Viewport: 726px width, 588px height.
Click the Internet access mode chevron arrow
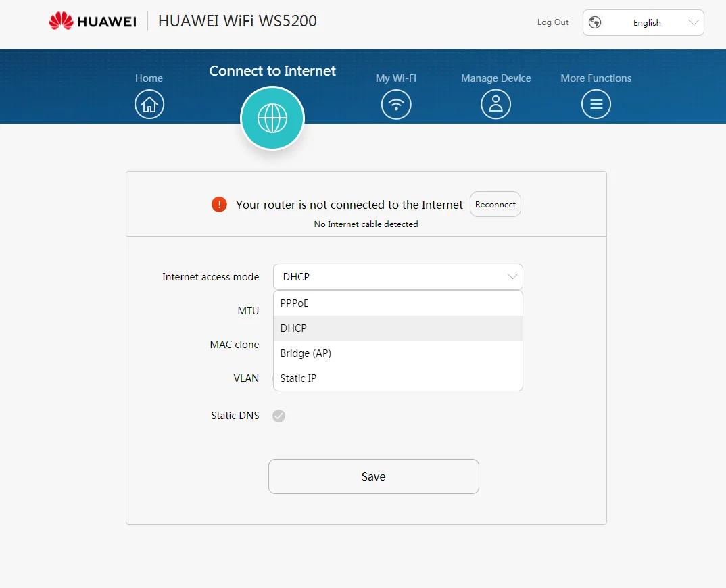[x=512, y=277]
